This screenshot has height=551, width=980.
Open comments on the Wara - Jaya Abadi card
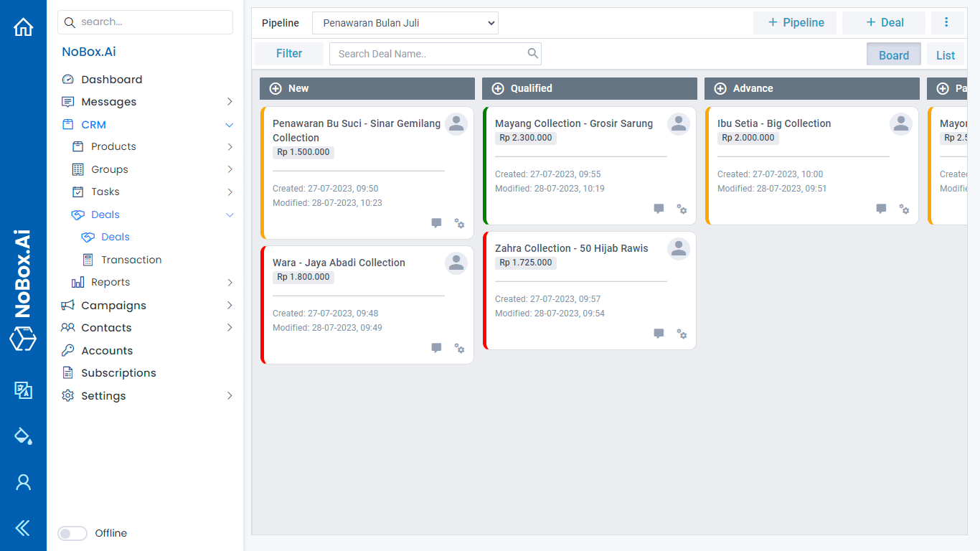436,348
